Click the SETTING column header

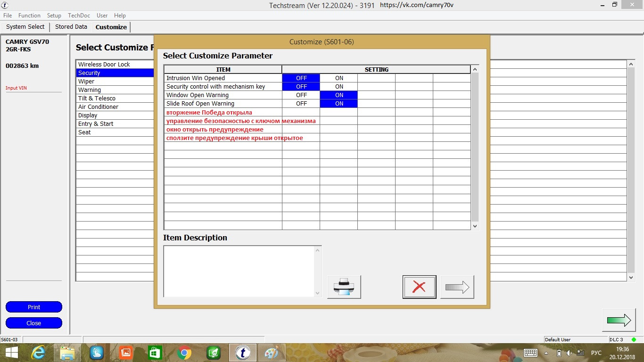[x=376, y=69]
